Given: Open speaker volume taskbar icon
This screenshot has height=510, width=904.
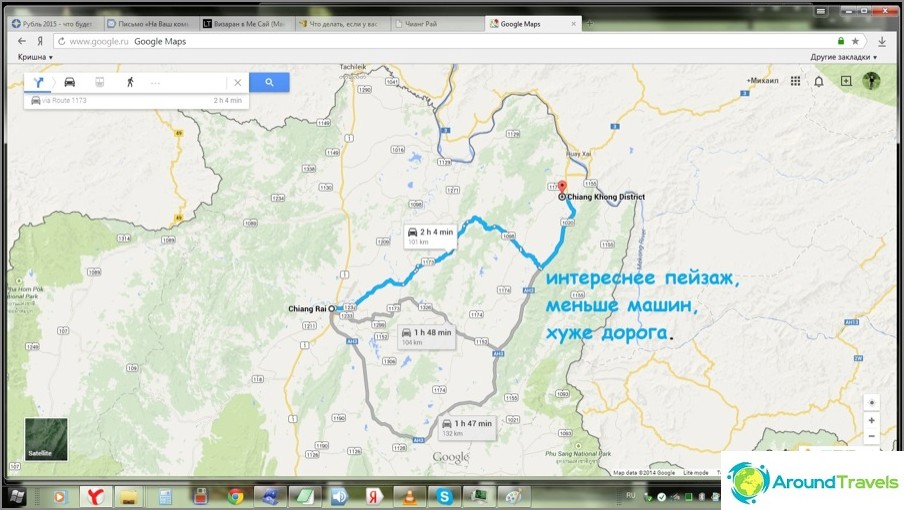Looking at the screenshot, I should (340, 496).
